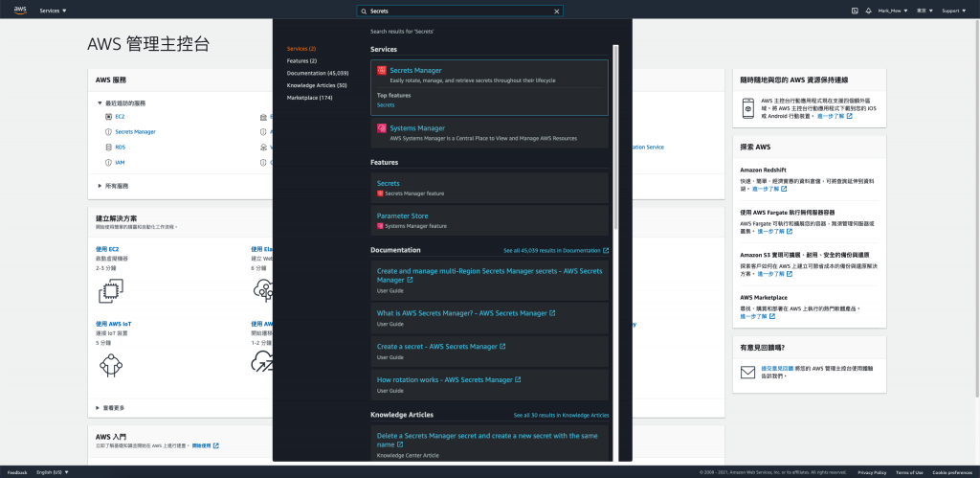
Task: Open 'What is AWS Secrets Manager?' documentation
Action: (466, 313)
